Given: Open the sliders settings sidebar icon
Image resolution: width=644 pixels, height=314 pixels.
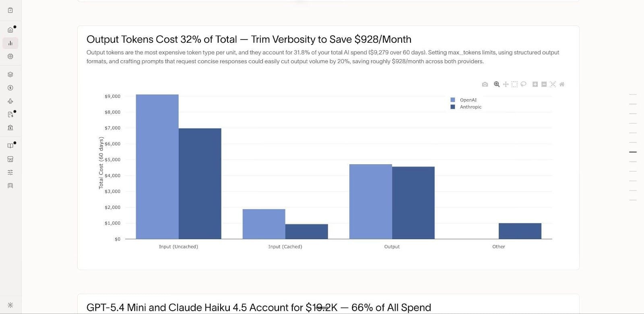Looking at the screenshot, I should tap(10, 172).
